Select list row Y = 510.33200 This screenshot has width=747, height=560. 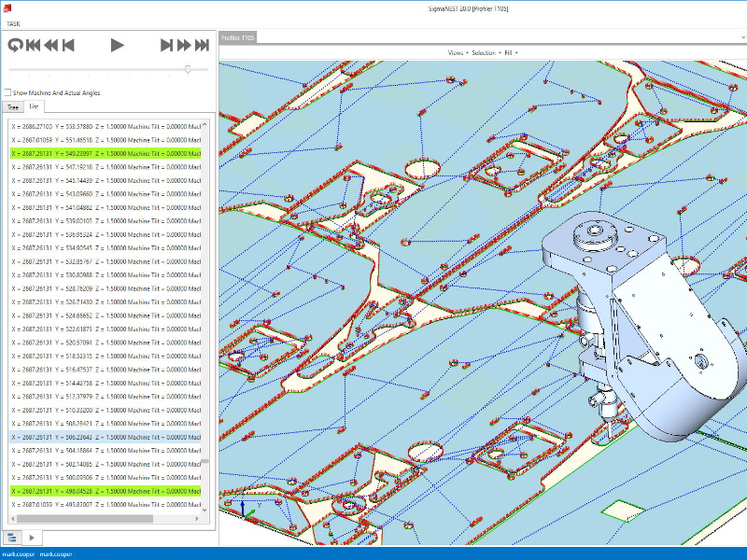point(106,410)
